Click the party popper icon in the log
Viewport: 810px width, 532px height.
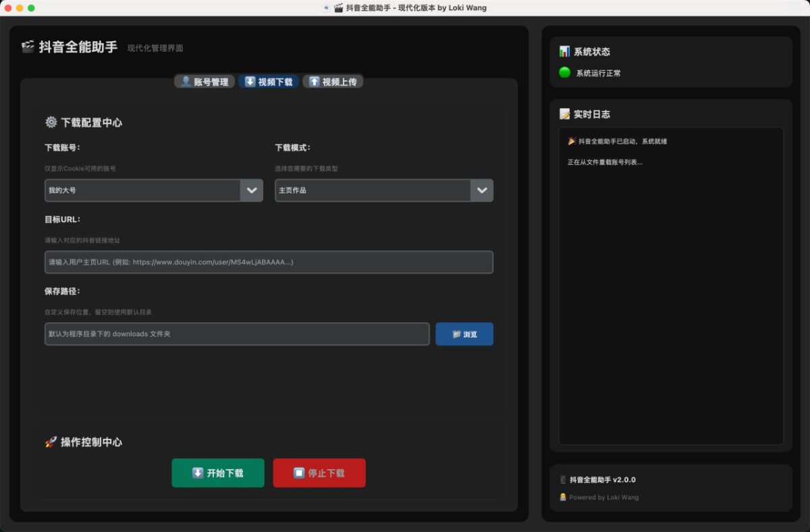tap(572, 141)
